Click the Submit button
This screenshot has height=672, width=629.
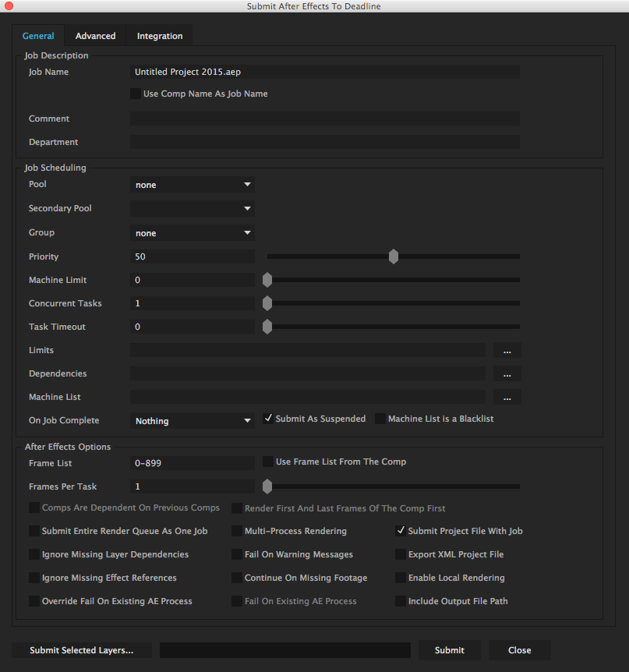pyautogui.click(x=449, y=650)
